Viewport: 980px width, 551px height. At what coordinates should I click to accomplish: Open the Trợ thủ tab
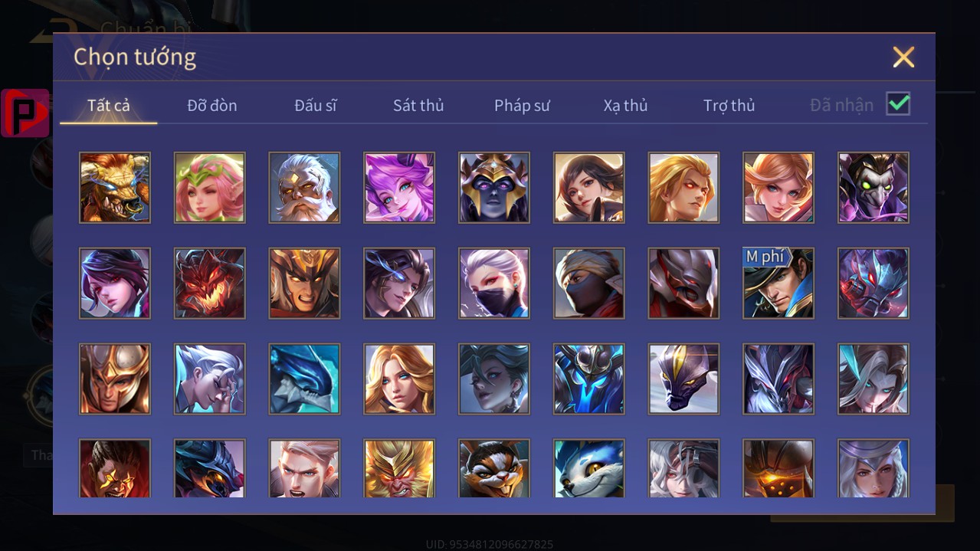click(x=729, y=106)
